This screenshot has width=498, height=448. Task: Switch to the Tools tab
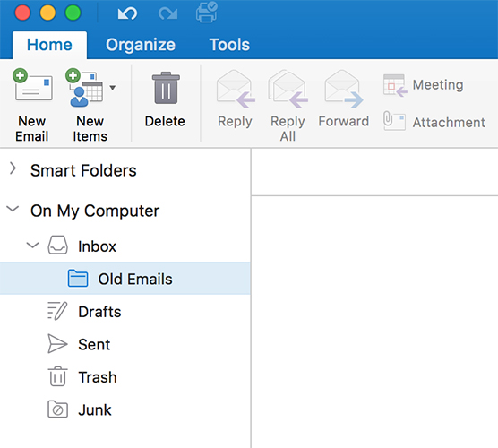(x=229, y=45)
